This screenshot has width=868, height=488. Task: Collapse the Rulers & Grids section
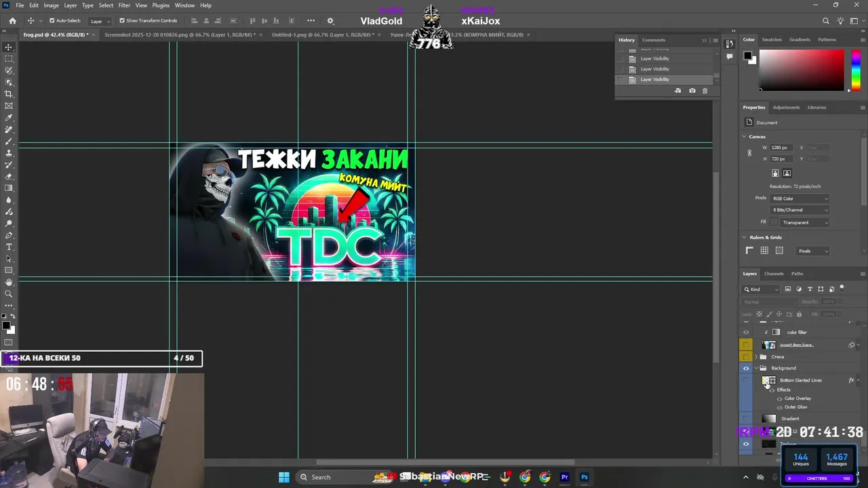745,237
